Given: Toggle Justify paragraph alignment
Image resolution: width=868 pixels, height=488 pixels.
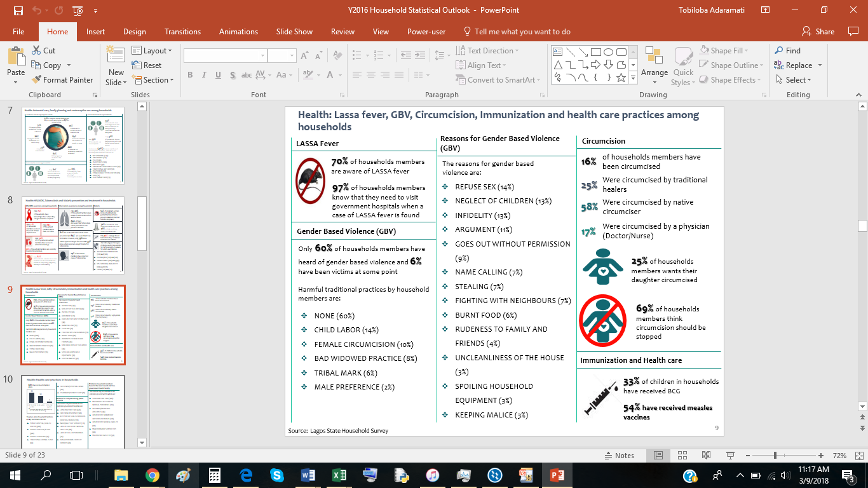Looking at the screenshot, I should (399, 75).
